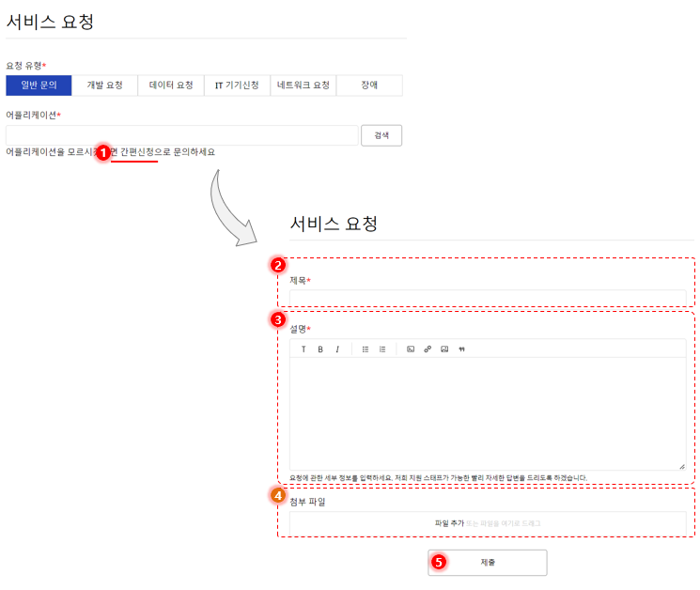Click the heading text format icon
700x590 pixels.
(303, 349)
